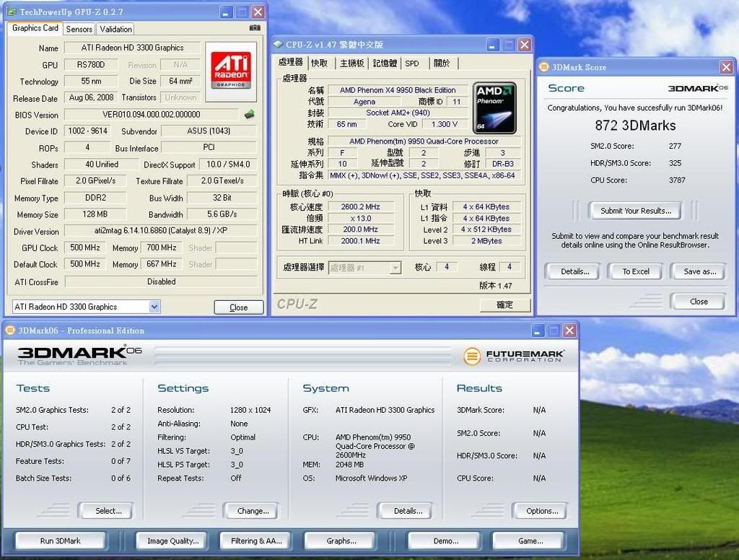Image resolution: width=739 pixels, height=560 pixels.
Task: Click the CPU-Z title bar icon
Action: (278, 45)
